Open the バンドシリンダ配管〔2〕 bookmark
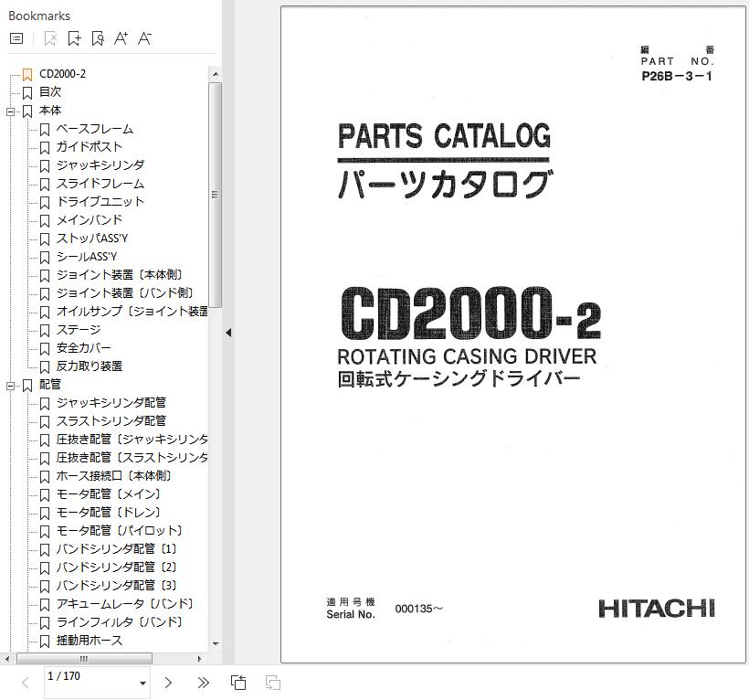This screenshot has width=749, height=700. point(117,567)
